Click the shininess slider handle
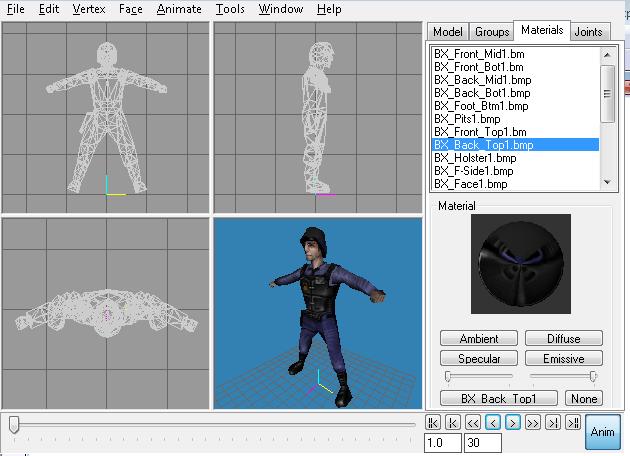The image size is (630, 456). pyautogui.click(x=448, y=376)
